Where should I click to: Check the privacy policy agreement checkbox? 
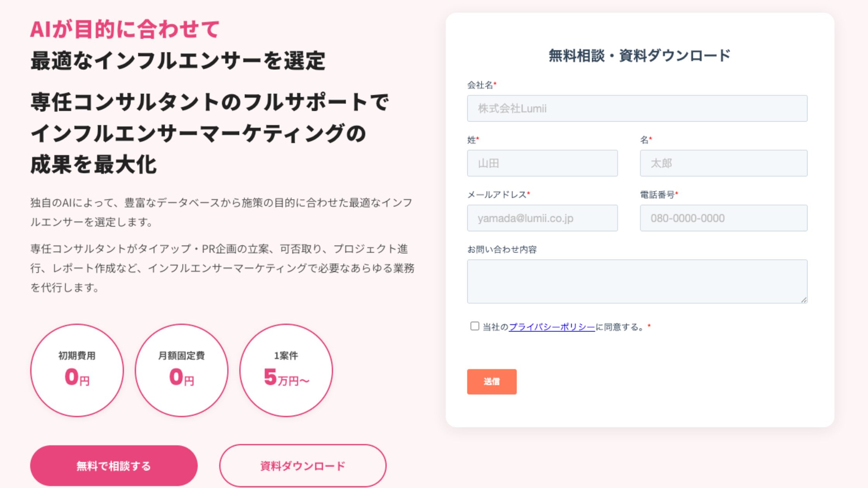coord(475,326)
